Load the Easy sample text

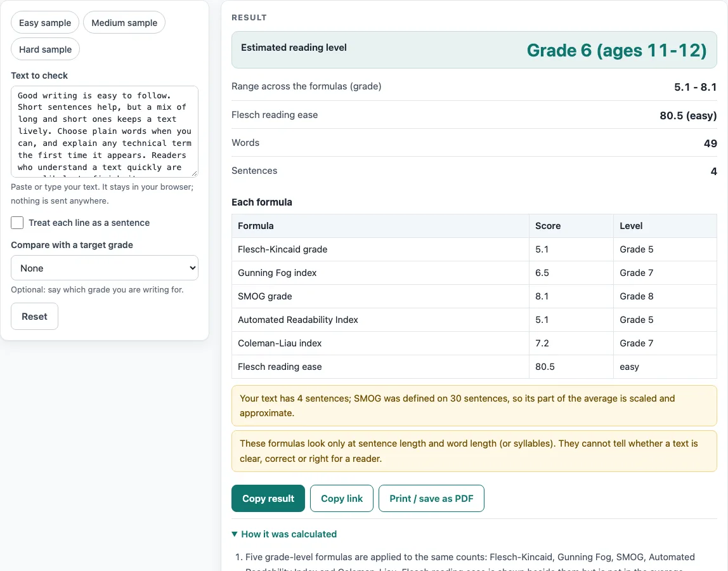[45, 23]
